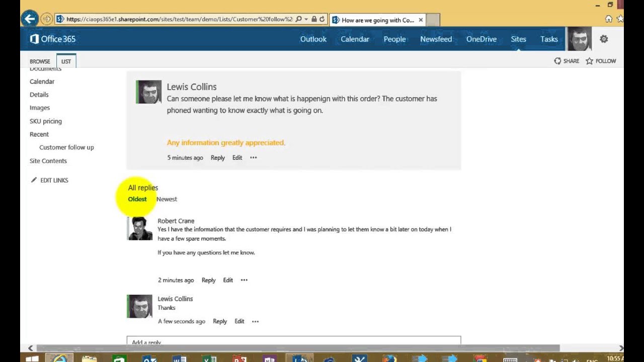Click the horizontal scrollbar's left arrow
The width and height of the screenshot is (644, 362).
31,348
